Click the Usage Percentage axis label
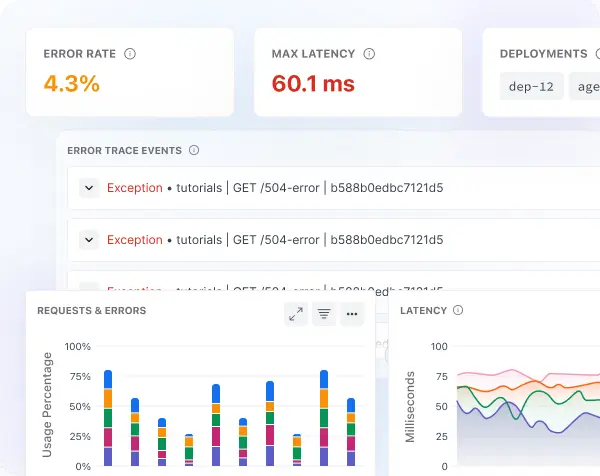This screenshot has height=476, width=600. 47,405
